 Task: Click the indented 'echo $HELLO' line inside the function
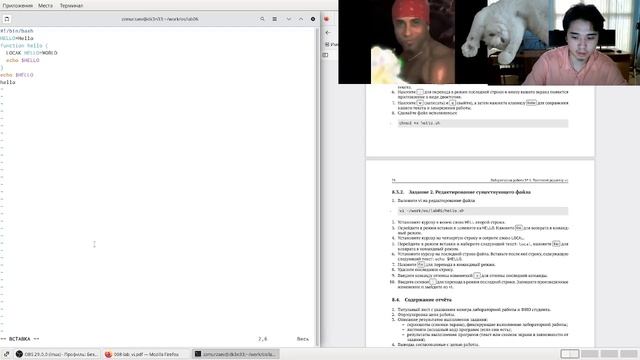click(23, 60)
